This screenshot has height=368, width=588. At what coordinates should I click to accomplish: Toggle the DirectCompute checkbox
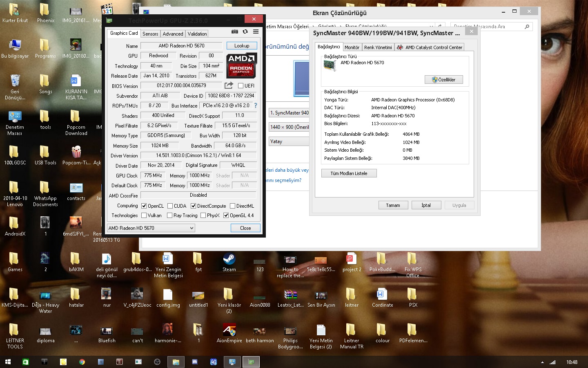pos(193,206)
